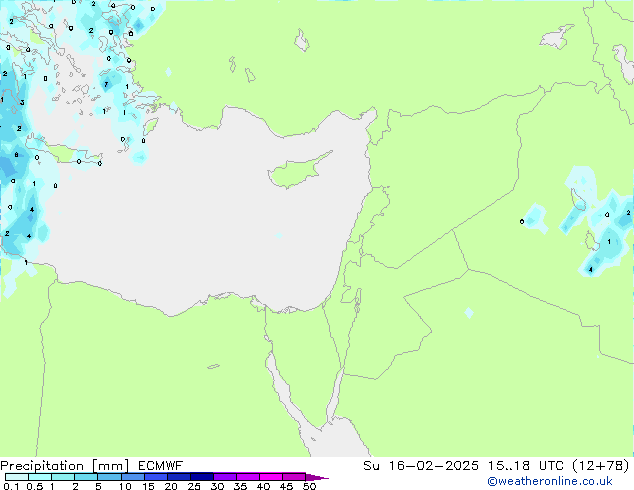Click the island of Crete on the map

[65, 154]
